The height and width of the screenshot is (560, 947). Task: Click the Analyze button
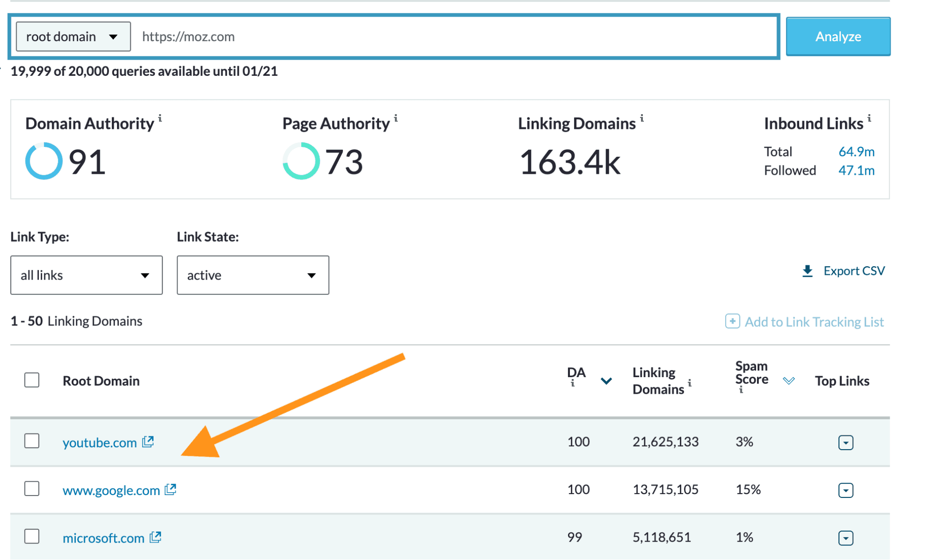[x=838, y=36]
